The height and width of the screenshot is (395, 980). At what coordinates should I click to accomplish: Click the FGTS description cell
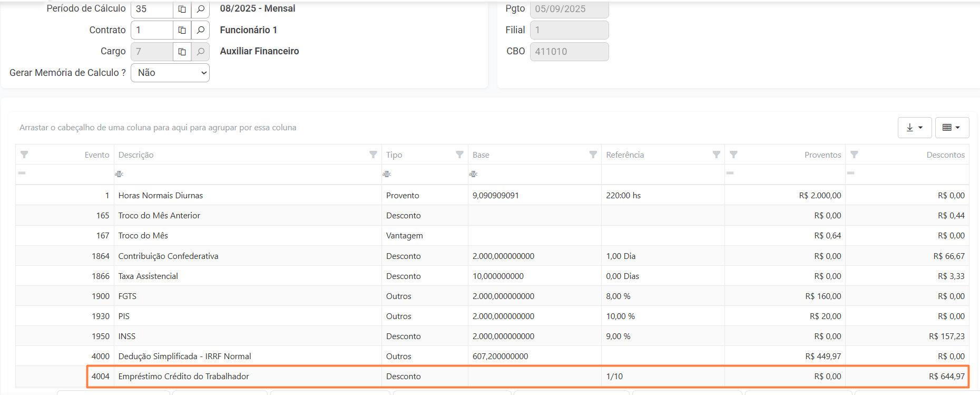248,296
